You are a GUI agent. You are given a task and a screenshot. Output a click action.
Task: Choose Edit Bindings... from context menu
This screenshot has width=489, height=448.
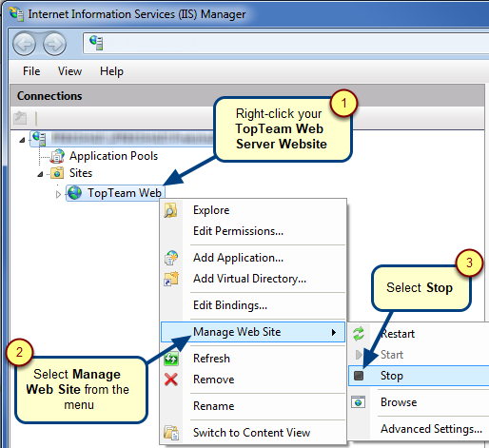(x=253, y=305)
